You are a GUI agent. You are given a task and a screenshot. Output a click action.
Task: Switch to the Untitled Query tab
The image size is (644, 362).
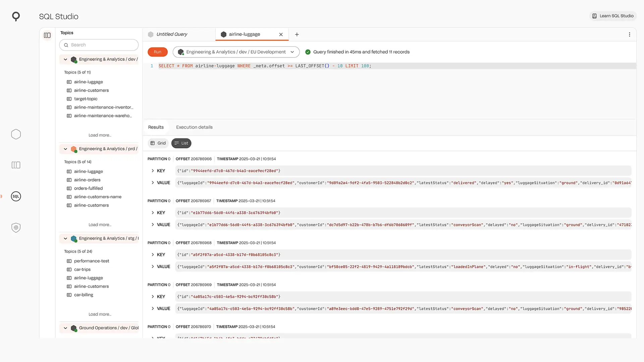[x=172, y=34]
